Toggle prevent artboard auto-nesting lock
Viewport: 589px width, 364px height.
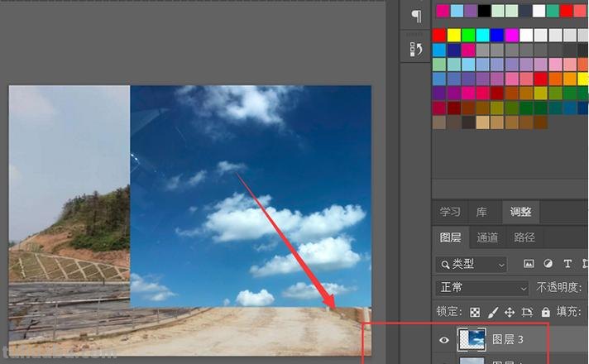[527, 313]
